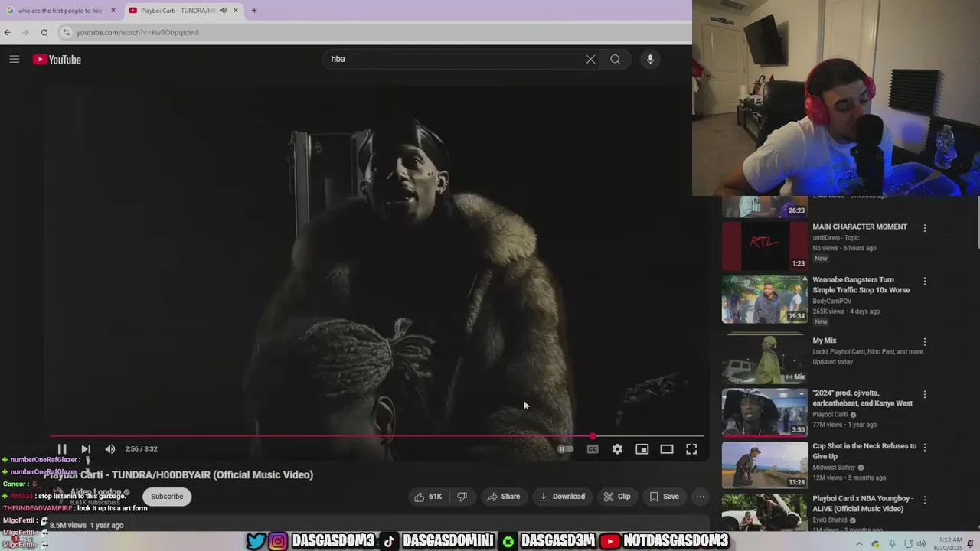Click the Playboi Carti channel name in sidebar
The width and height of the screenshot is (980, 551).
coord(830,415)
